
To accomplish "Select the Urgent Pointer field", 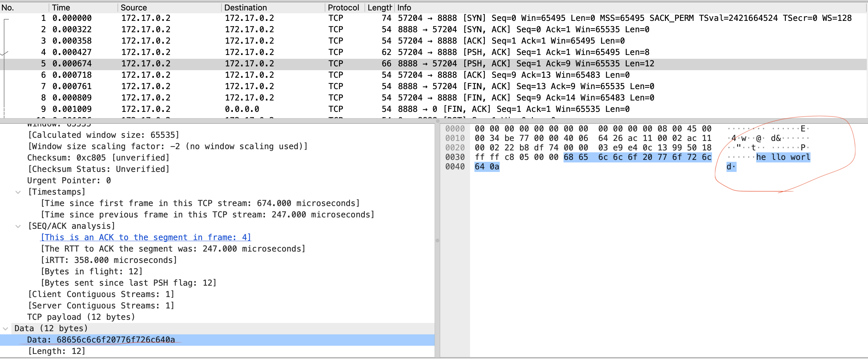I will pos(69,180).
